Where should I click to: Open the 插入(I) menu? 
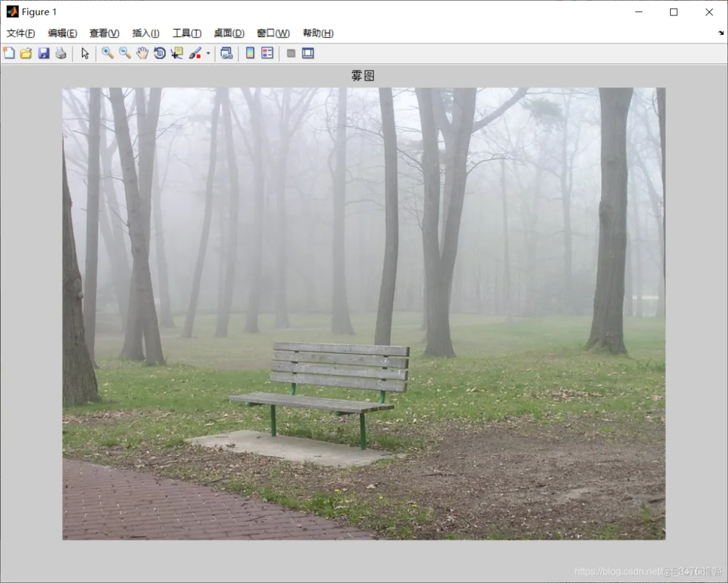point(146,33)
